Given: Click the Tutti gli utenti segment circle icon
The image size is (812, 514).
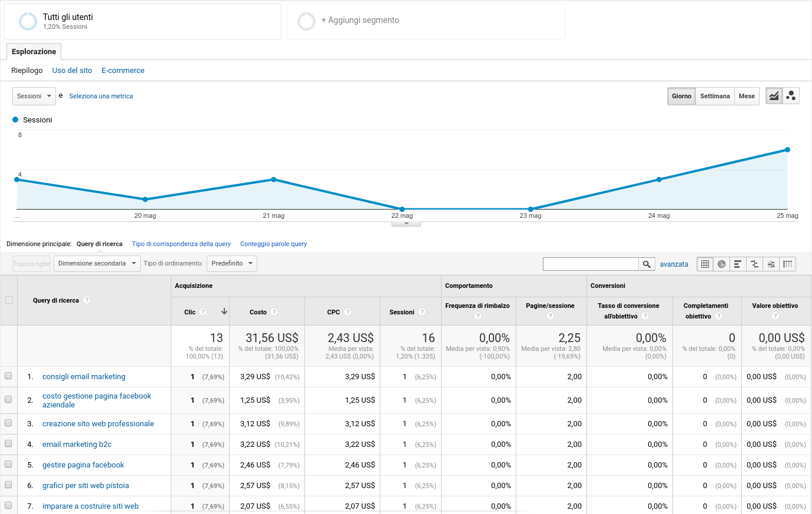Looking at the screenshot, I should [28, 22].
